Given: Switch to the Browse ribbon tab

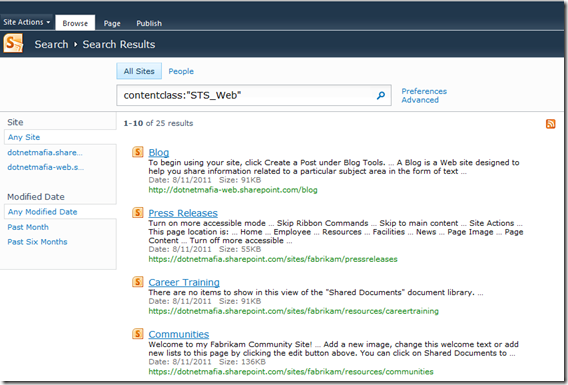Looking at the screenshot, I should pyautogui.click(x=75, y=23).
